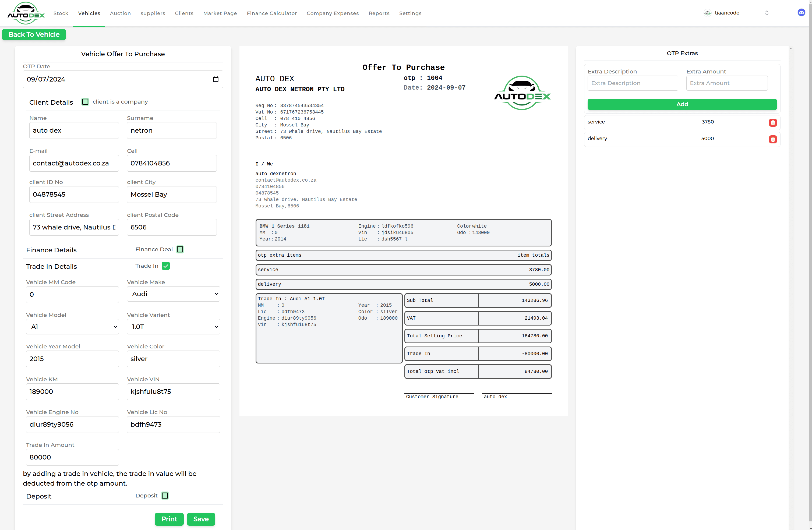Click 'otp : 1004' on the document
This screenshot has width=812, height=530.
[423, 78]
